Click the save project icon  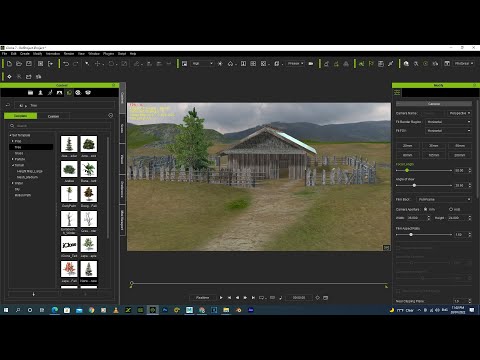coord(29,64)
